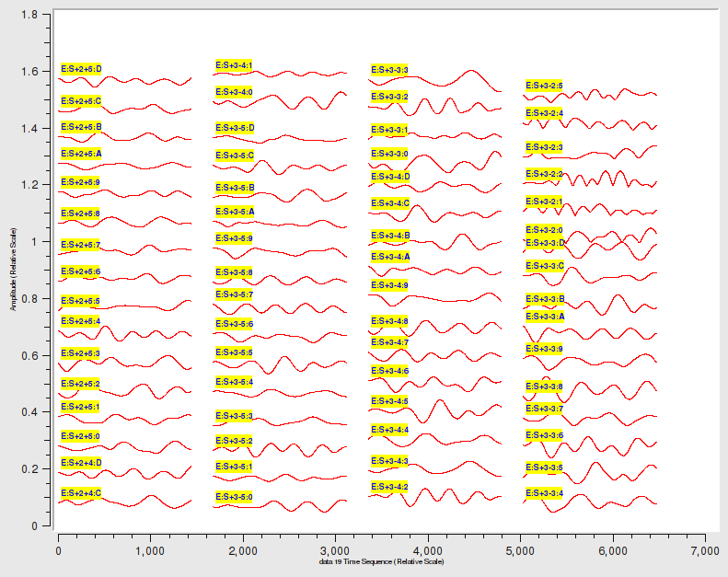Viewport: 728px width, 577px height.
Task: Click the E:S+3-4:9 trace label
Action: click(x=389, y=285)
